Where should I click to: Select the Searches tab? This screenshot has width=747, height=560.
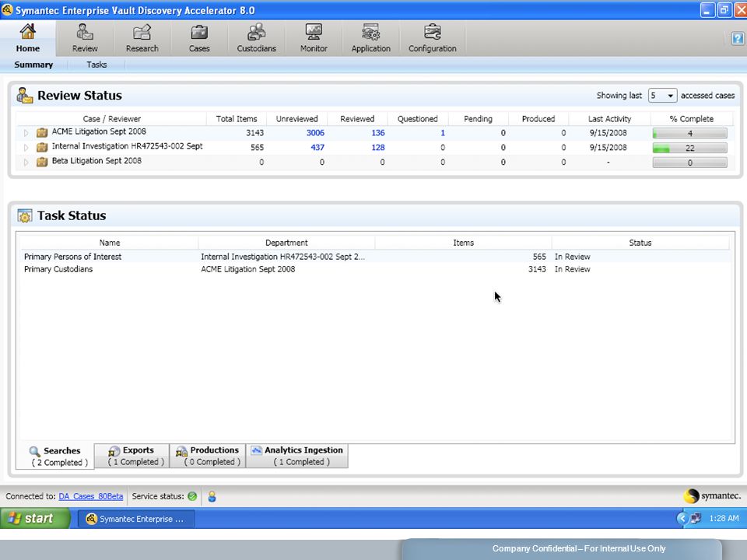pos(55,457)
